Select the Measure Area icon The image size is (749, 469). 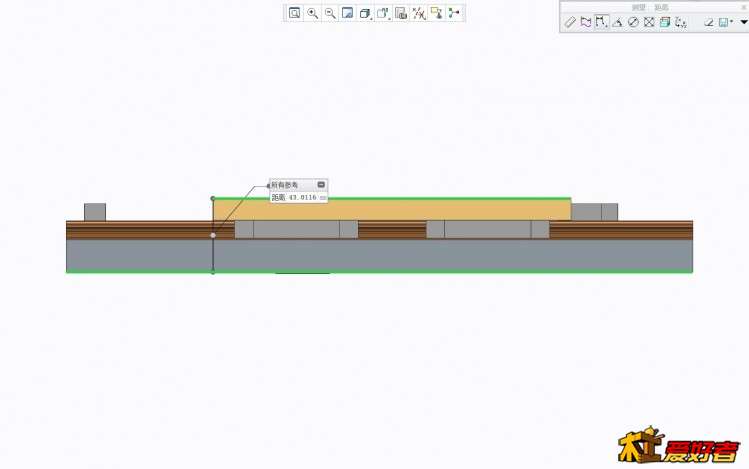point(649,22)
